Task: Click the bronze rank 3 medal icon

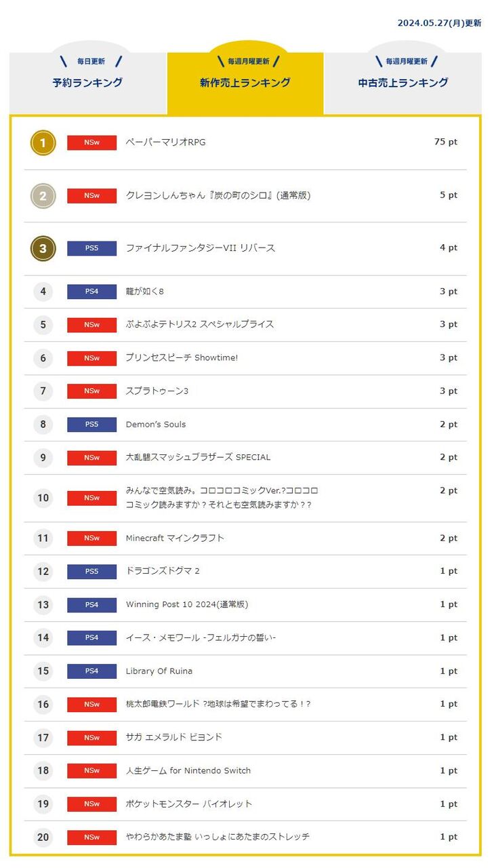Action: 43,249
